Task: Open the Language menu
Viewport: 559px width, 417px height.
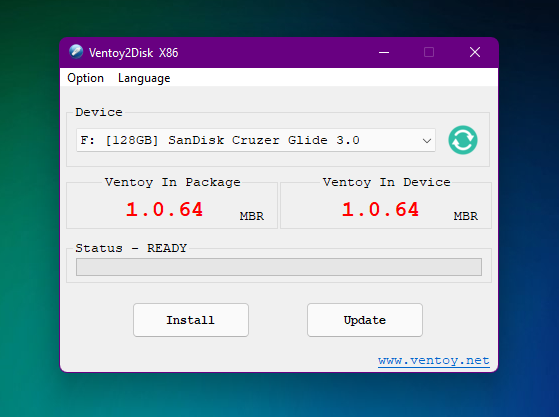Action: tap(144, 78)
